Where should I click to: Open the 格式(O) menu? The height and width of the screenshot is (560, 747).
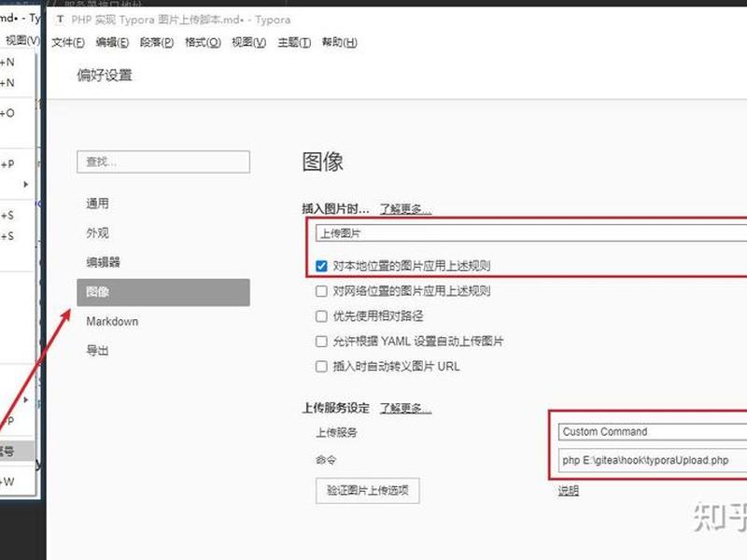[203, 42]
